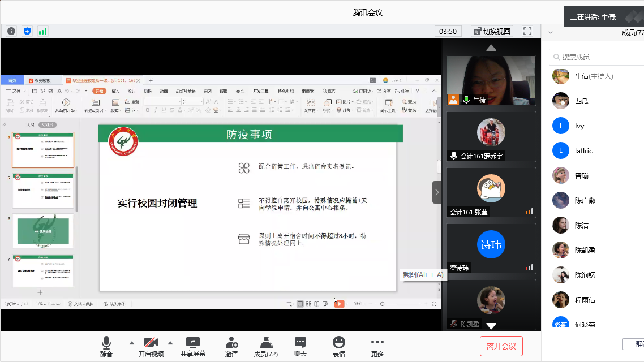Collapse the side panel with chevron handle
Screen dimensions: 644x362
[437, 192]
